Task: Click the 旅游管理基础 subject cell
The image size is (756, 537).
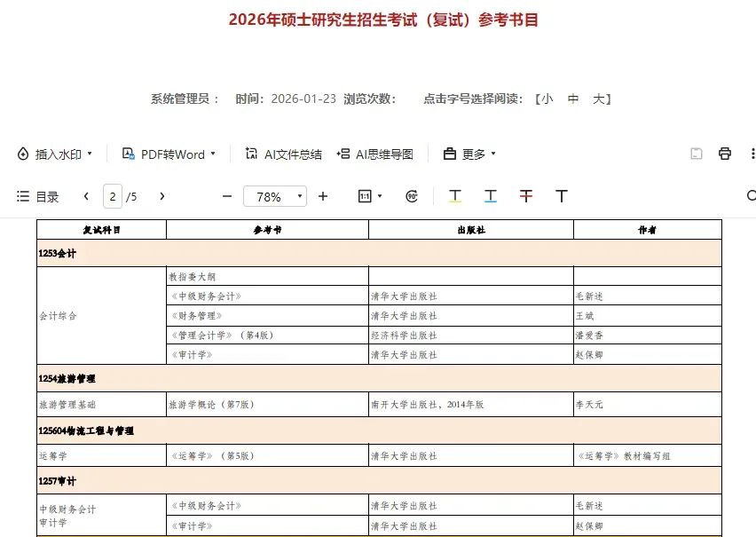Action: [102, 405]
